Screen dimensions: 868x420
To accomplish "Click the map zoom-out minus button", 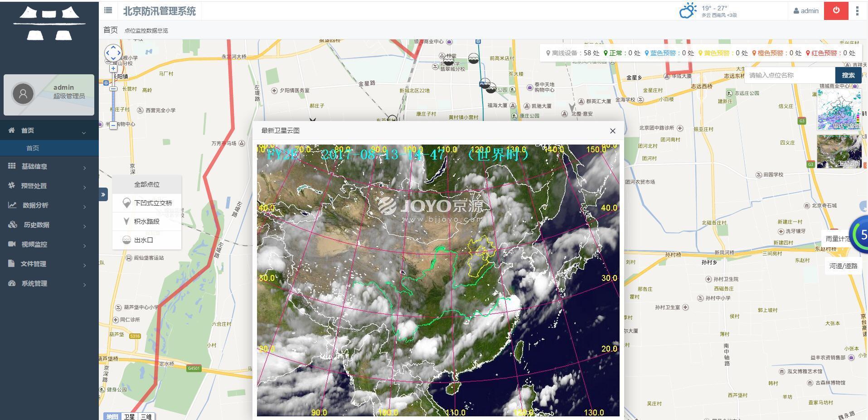I will [113, 126].
